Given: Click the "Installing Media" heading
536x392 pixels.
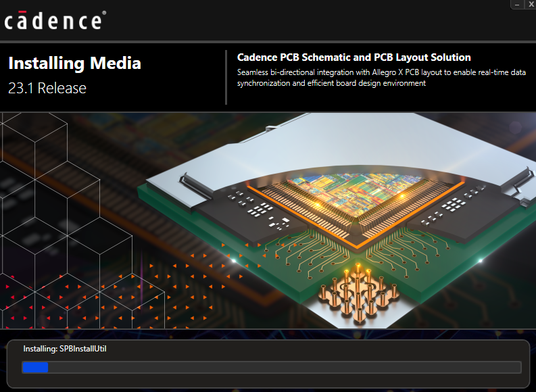Looking at the screenshot, I should [74, 64].
